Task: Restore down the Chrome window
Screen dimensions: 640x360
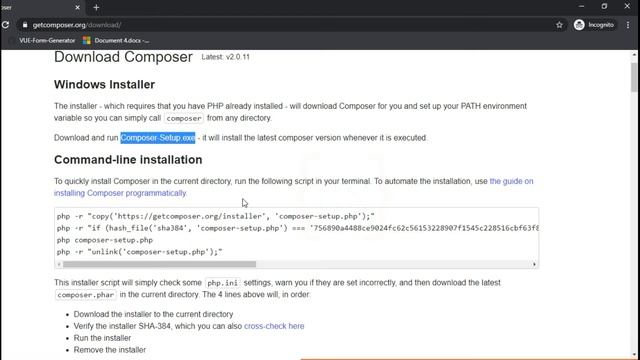Action: click(x=604, y=7)
